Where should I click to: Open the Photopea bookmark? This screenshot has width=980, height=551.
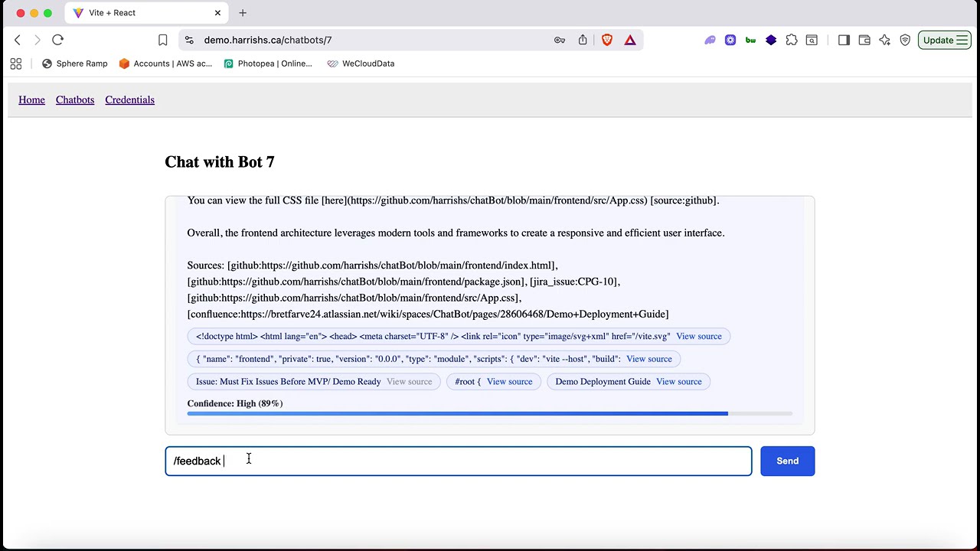[268, 64]
